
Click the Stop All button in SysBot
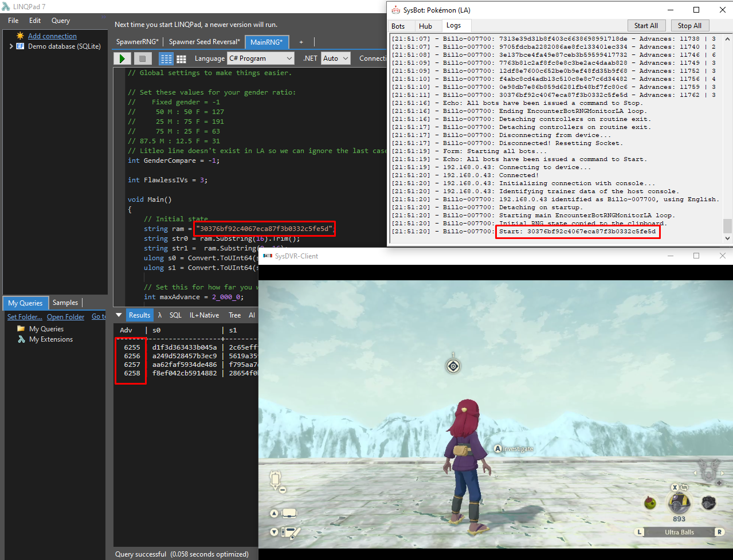click(x=689, y=26)
